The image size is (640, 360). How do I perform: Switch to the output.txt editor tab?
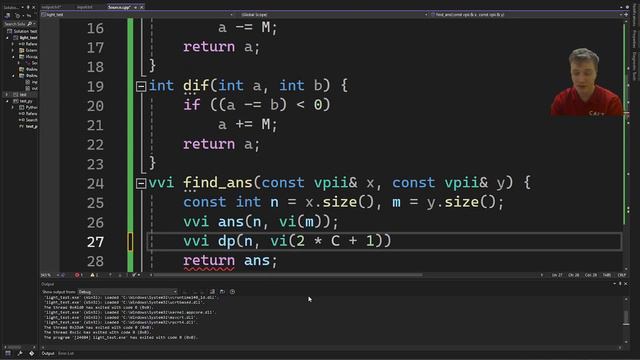(x=51, y=7)
